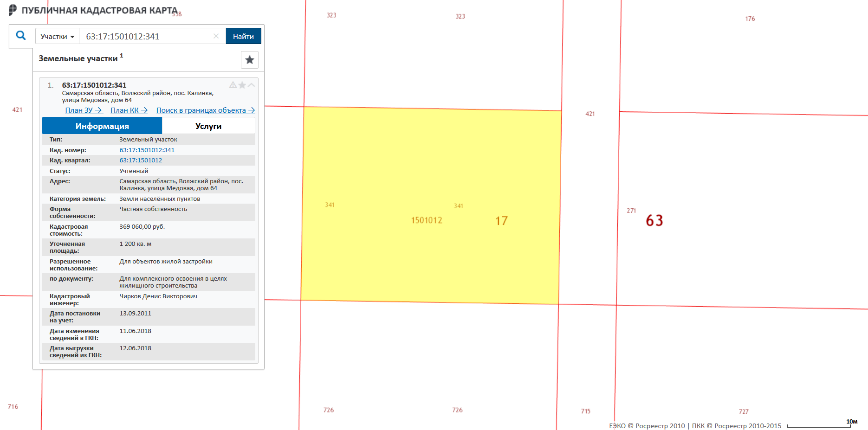Open the План ЗУ link
This screenshot has height=430, width=868.
point(84,110)
